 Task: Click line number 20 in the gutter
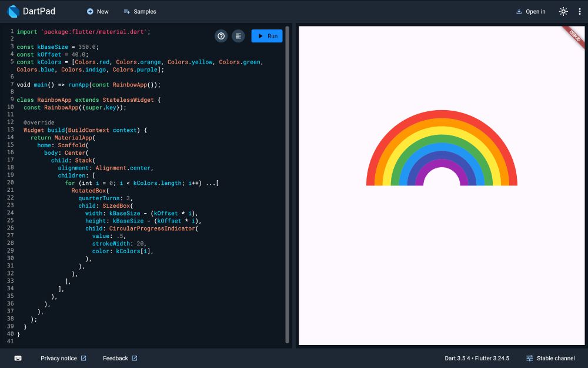click(x=10, y=183)
